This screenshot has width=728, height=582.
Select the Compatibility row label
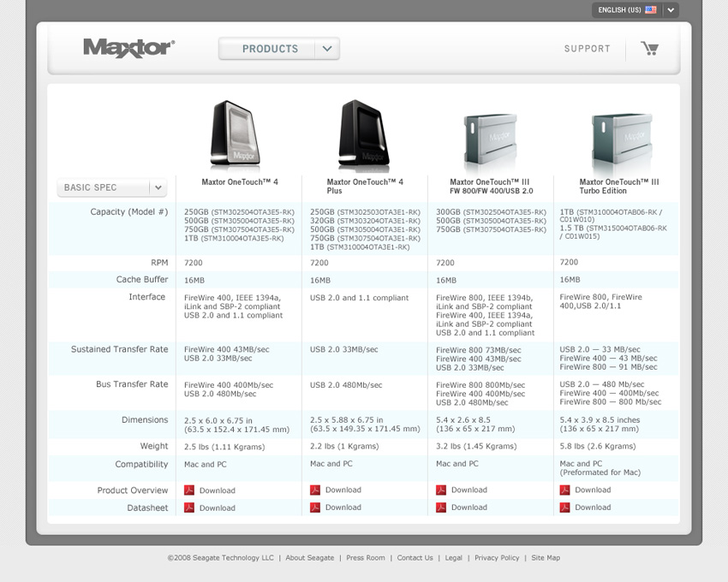coord(141,465)
